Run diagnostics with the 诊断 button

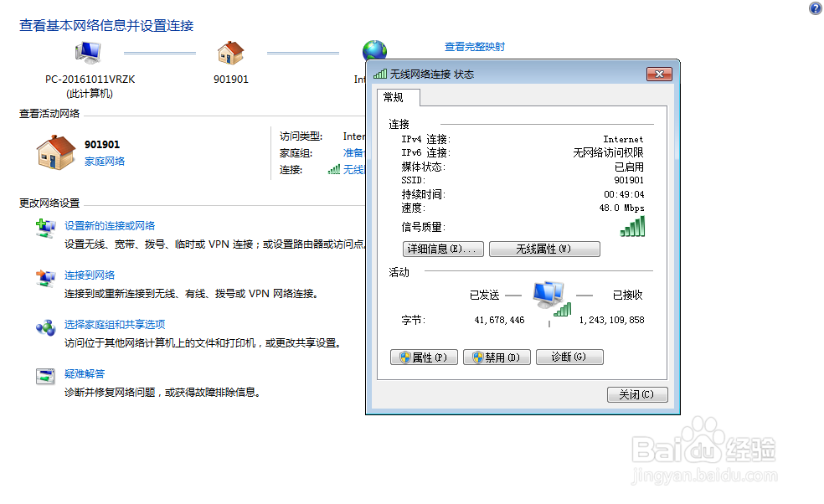click(x=569, y=357)
